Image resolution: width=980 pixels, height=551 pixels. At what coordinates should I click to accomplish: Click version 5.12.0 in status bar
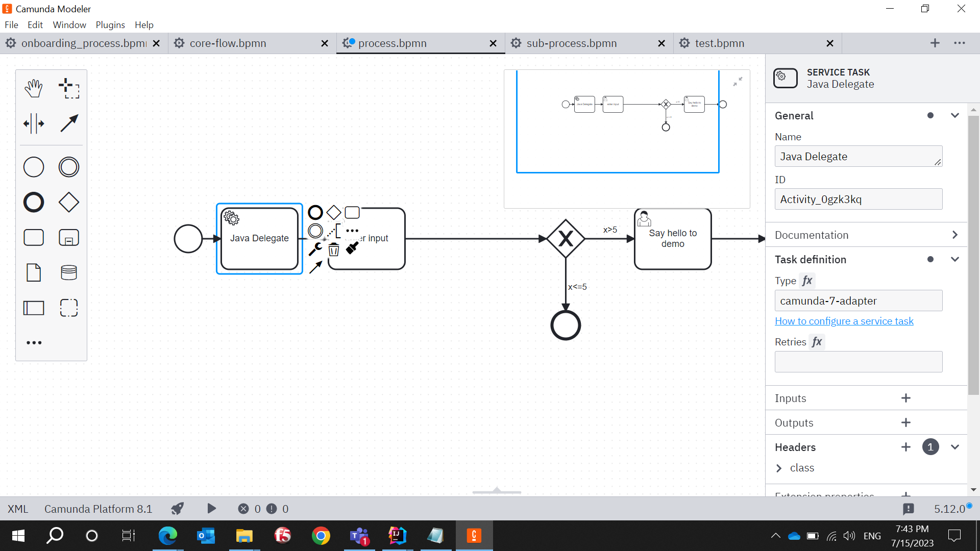click(x=950, y=509)
